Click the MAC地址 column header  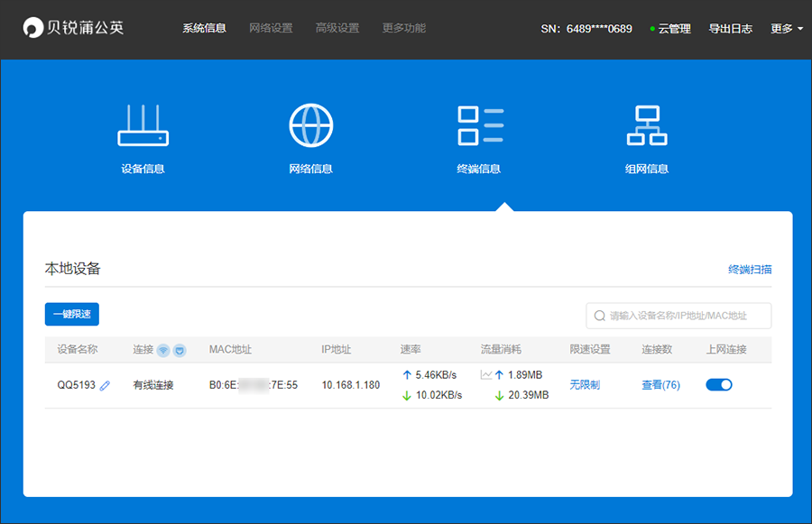230,350
